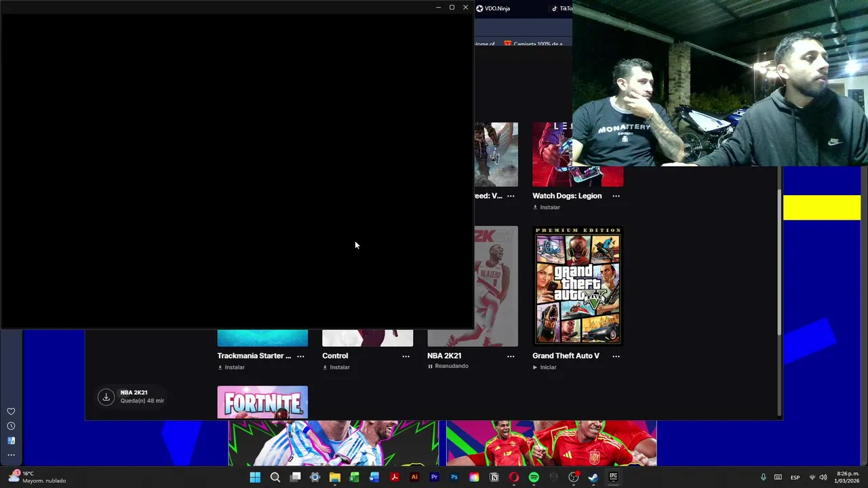
Task: Open options menu for Watch Dogs: Legion
Action: click(616, 196)
